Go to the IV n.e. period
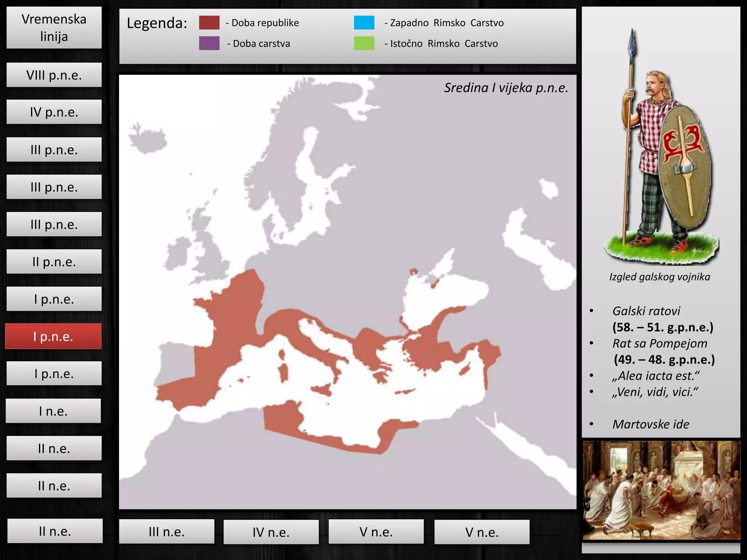 click(x=271, y=532)
